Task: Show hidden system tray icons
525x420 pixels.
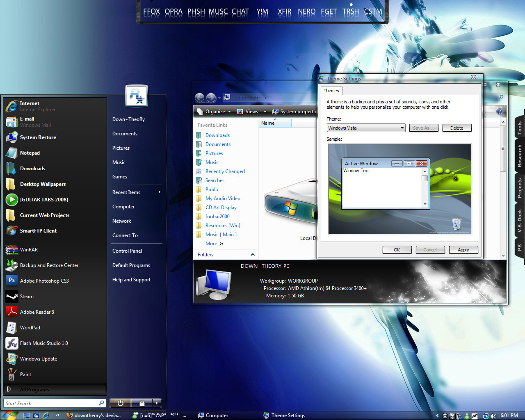Action: coord(437,416)
